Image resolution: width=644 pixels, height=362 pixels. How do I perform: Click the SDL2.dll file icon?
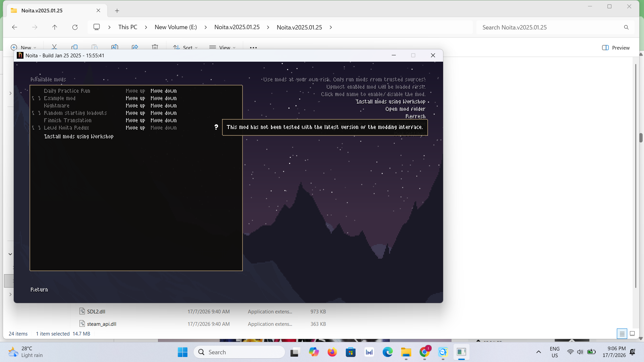82,311
